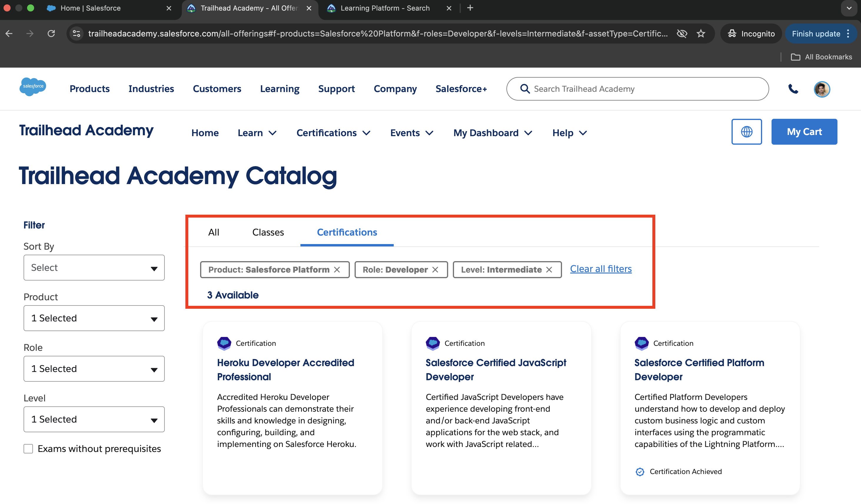Open the user profile avatar

[x=822, y=89]
